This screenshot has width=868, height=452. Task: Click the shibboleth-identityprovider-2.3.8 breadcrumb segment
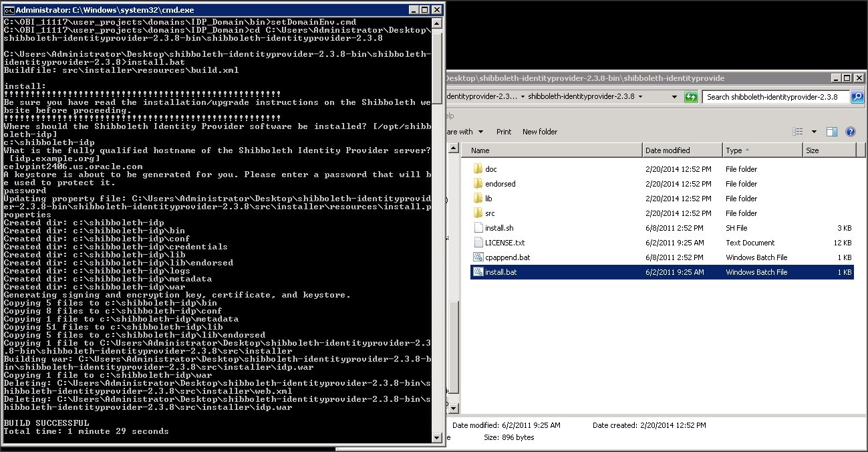581,97
